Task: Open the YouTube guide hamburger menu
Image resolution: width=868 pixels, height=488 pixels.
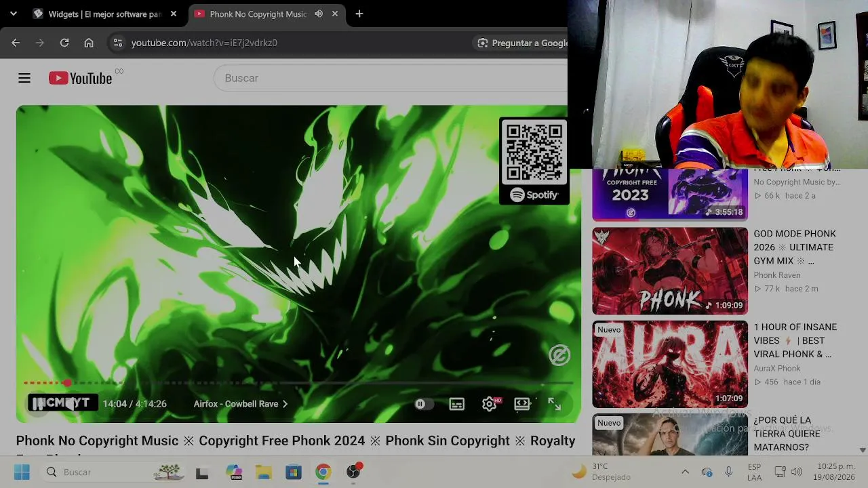Action: [24, 78]
